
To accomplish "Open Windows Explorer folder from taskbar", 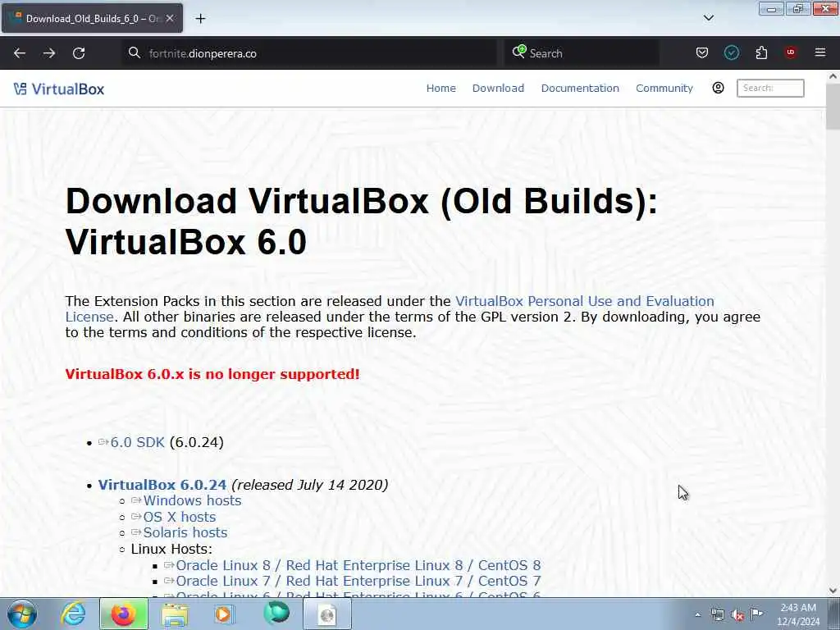I will (175, 614).
